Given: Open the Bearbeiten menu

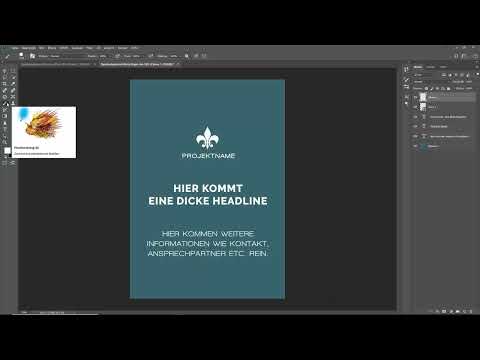Looking at the screenshot, I should (29, 48).
